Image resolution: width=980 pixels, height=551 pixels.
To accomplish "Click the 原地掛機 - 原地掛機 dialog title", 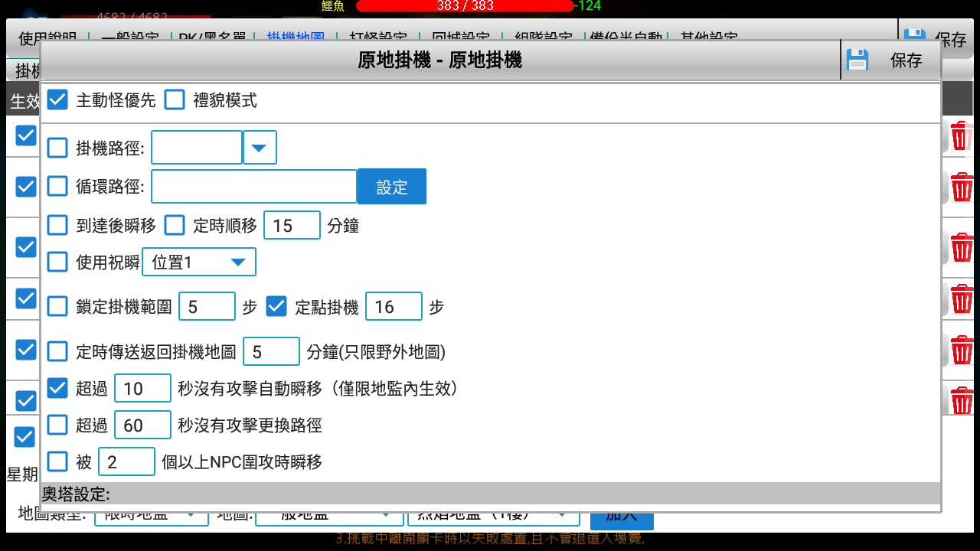I will [440, 60].
